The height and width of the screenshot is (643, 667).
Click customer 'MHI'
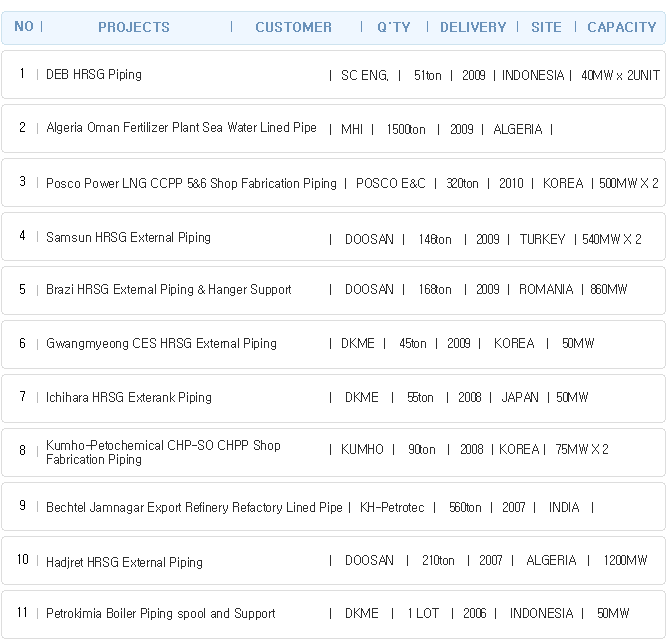point(352,129)
